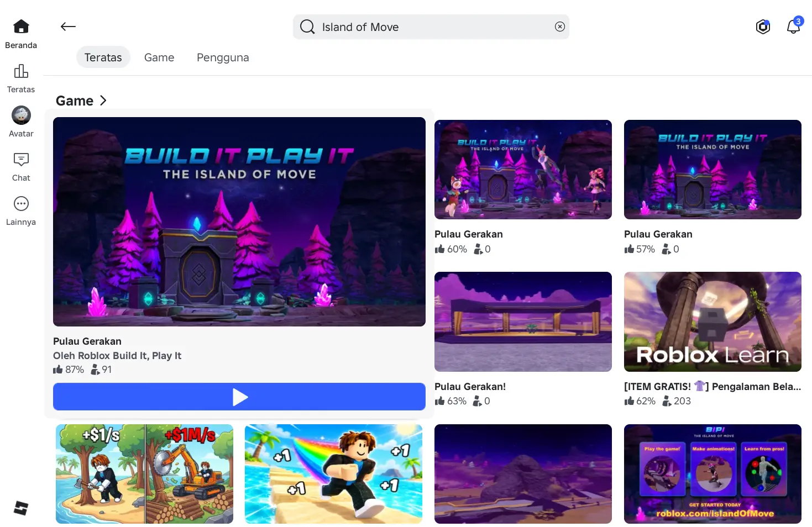Open the BIPI islandOfMove thumbnail

click(713, 474)
